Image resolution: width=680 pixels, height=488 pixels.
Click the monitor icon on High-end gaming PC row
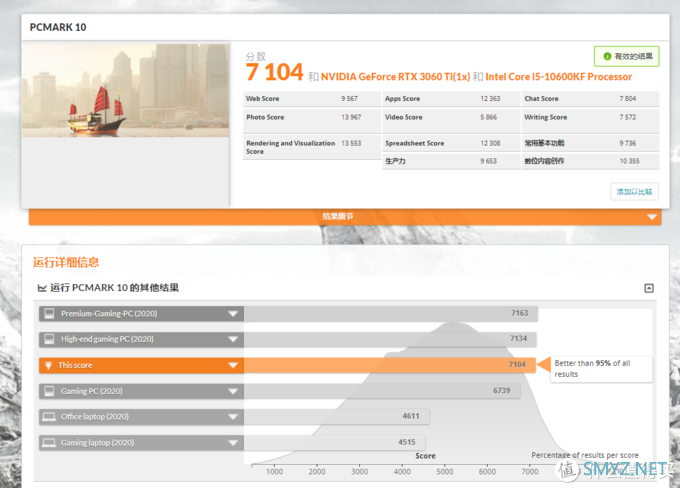click(x=49, y=339)
